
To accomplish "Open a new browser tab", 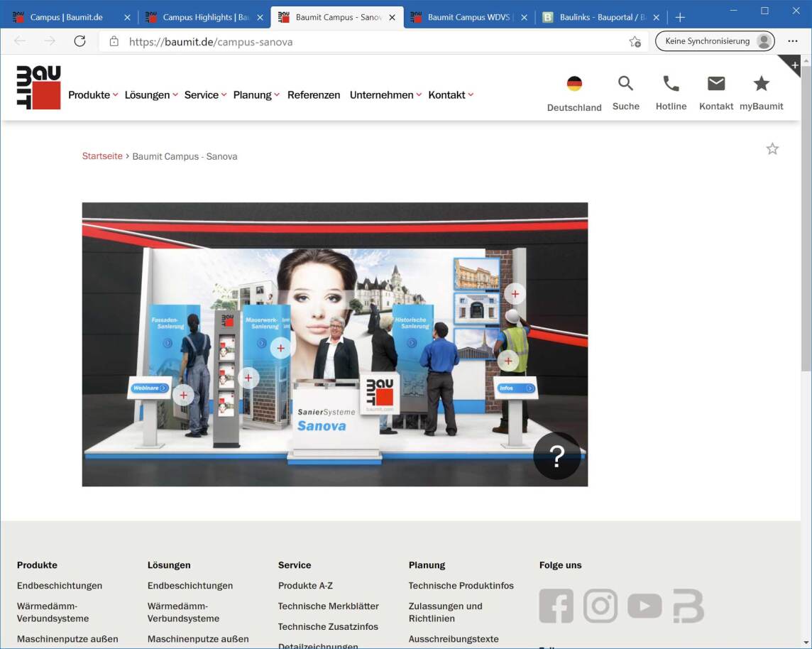I will 681,17.
